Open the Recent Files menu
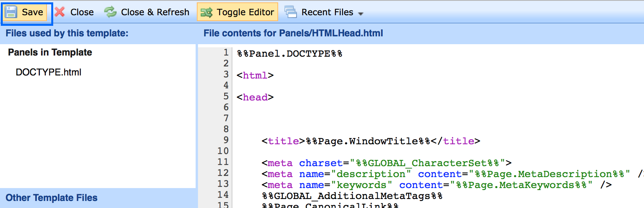Image resolution: width=644 pixels, height=208 pixels. pyautogui.click(x=327, y=12)
